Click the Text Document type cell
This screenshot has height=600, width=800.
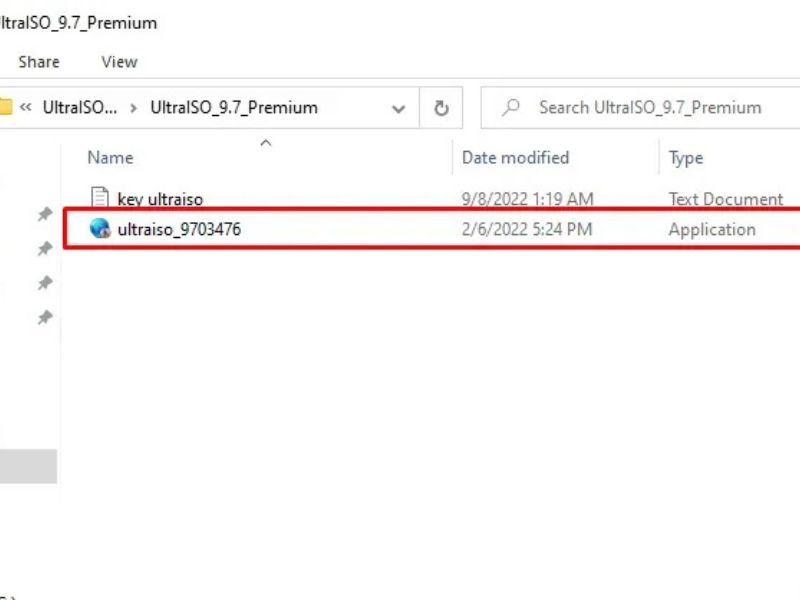coord(726,199)
